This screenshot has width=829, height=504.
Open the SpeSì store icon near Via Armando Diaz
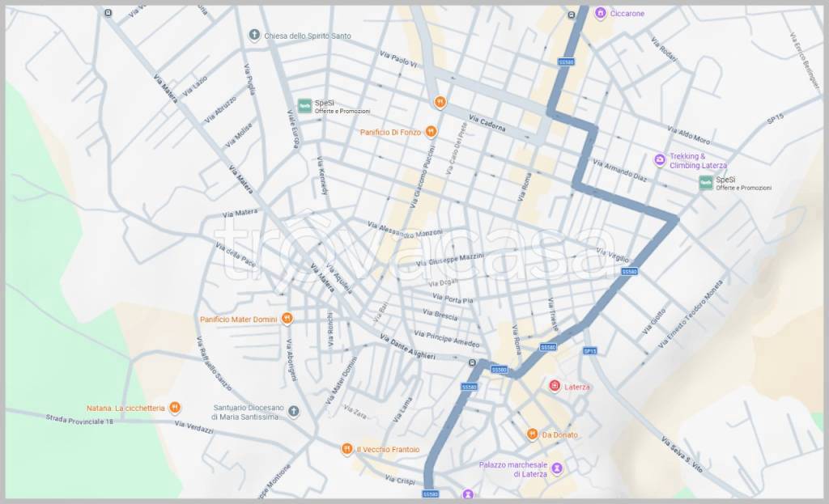coord(706,183)
